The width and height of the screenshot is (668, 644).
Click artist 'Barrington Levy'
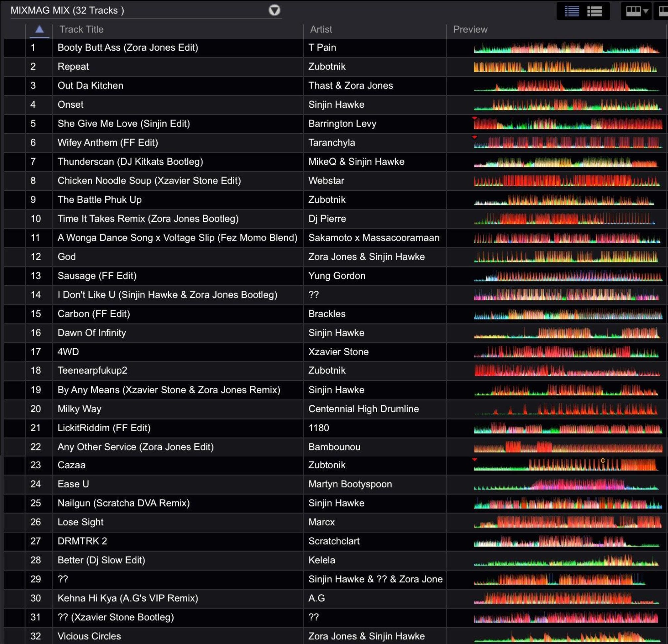coord(342,124)
